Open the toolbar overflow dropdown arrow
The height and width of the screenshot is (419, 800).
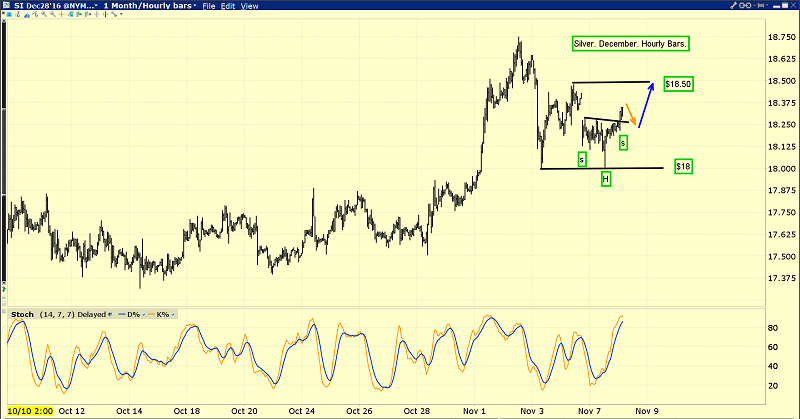pos(121,14)
